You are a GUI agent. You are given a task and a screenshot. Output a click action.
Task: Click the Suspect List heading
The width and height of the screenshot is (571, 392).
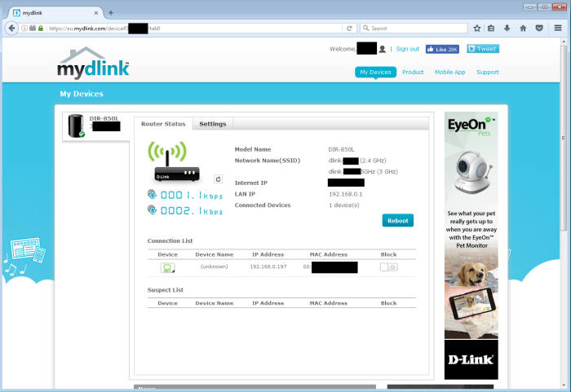tap(166, 290)
